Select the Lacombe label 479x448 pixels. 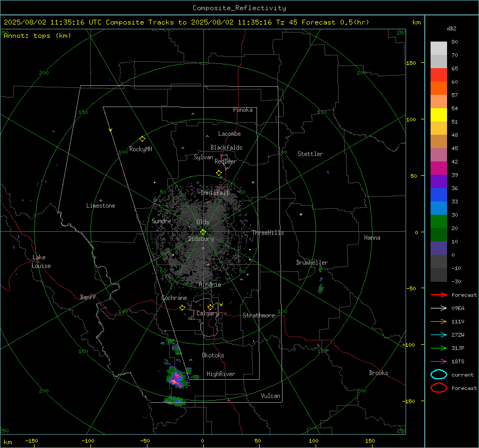pos(229,134)
